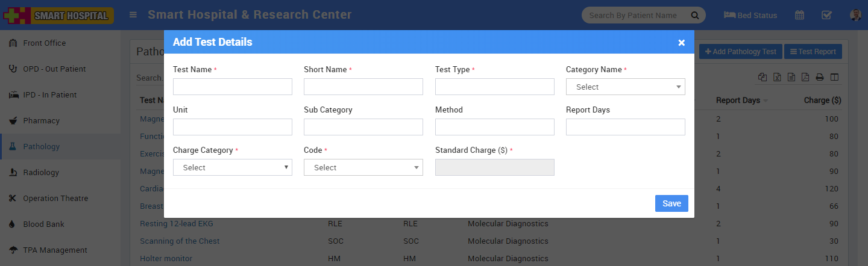Open Radiology in the sidebar

coord(41,173)
